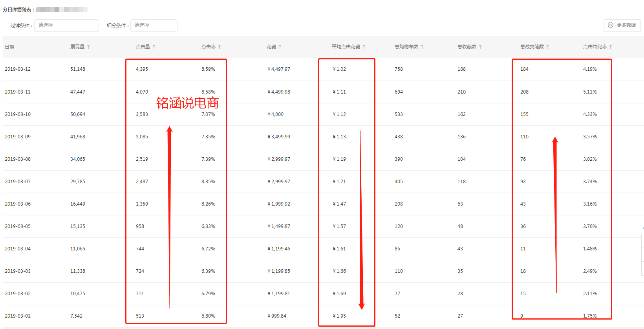Click the 694 cart count value
The image size is (644, 329).
(399, 92)
